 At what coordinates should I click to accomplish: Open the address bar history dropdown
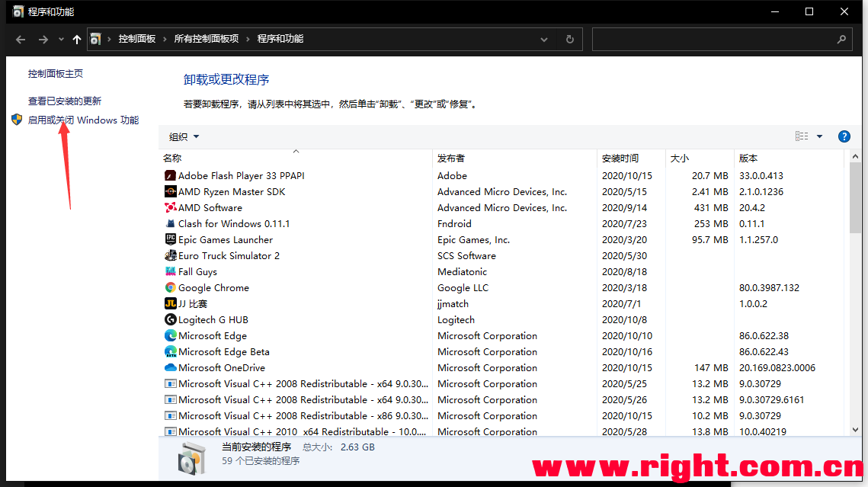(x=544, y=40)
